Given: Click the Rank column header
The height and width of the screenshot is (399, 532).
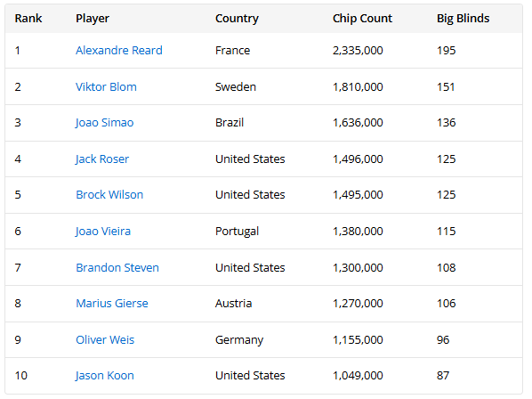Looking at the screenshot, I should coord(28,19).
